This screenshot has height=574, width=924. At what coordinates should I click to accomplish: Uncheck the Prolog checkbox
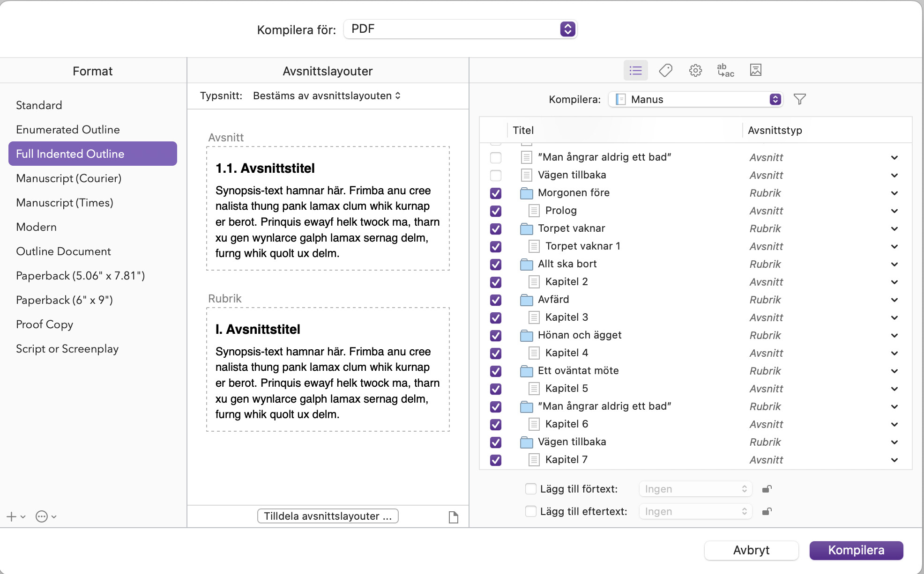[495, 211]
